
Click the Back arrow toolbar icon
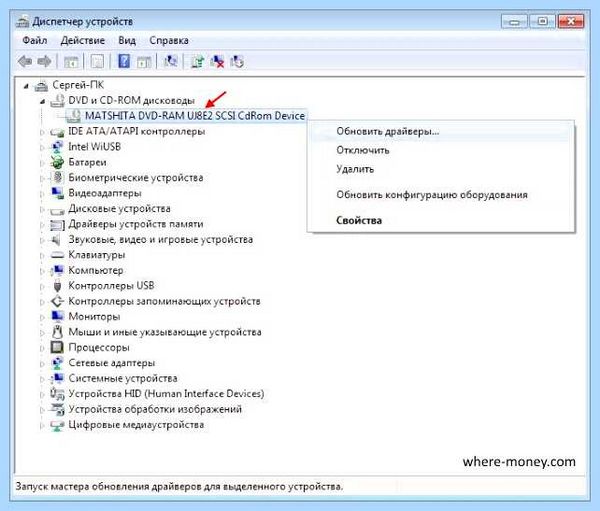(x=25, y=61)
